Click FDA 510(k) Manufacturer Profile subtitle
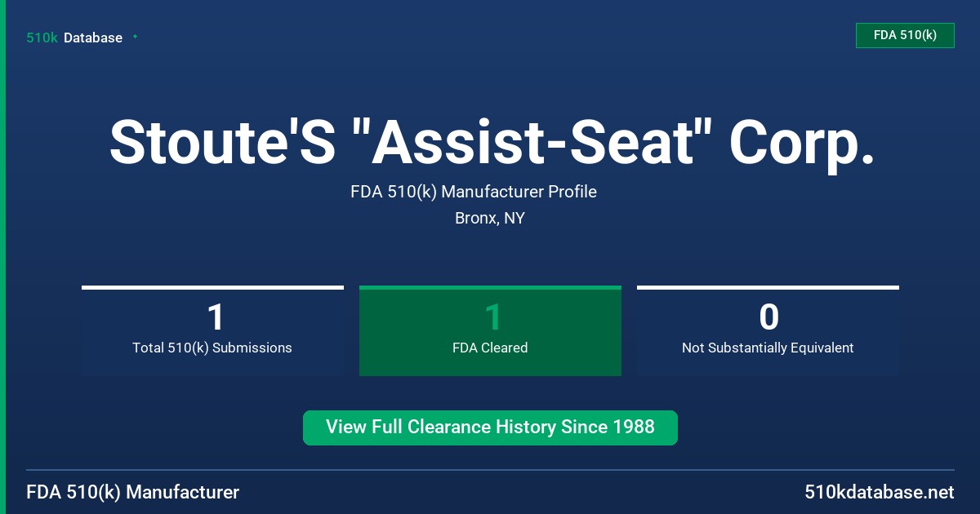Screen dimensions: 980x514 474,192
